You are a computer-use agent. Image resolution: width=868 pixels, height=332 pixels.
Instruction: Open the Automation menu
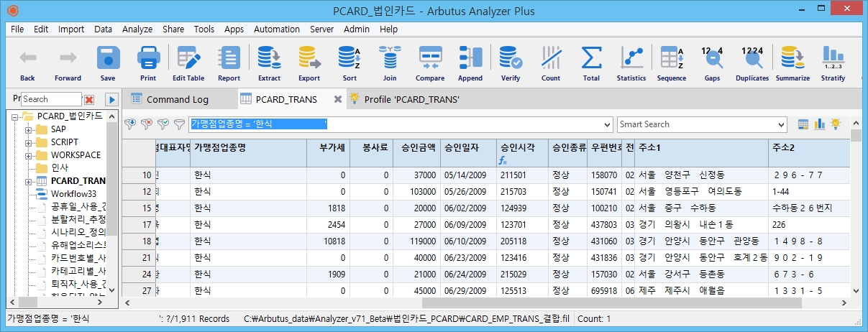277,29
